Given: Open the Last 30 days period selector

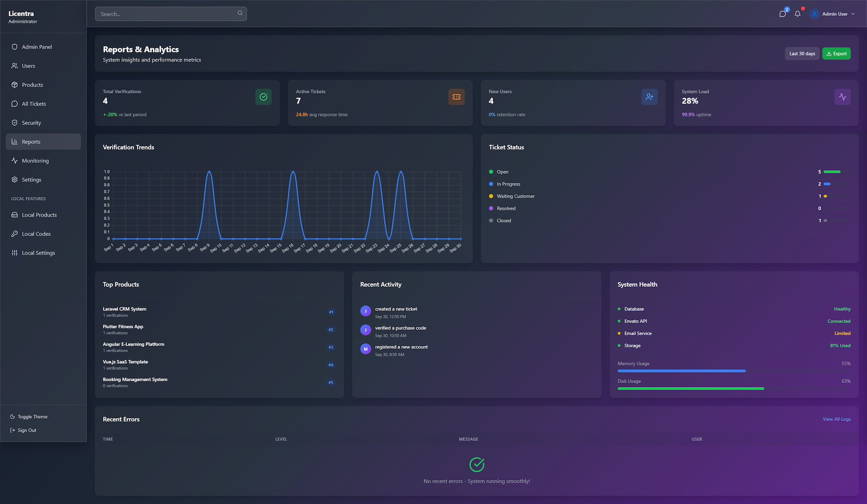Looking at the screenshot, I should 802,54.
